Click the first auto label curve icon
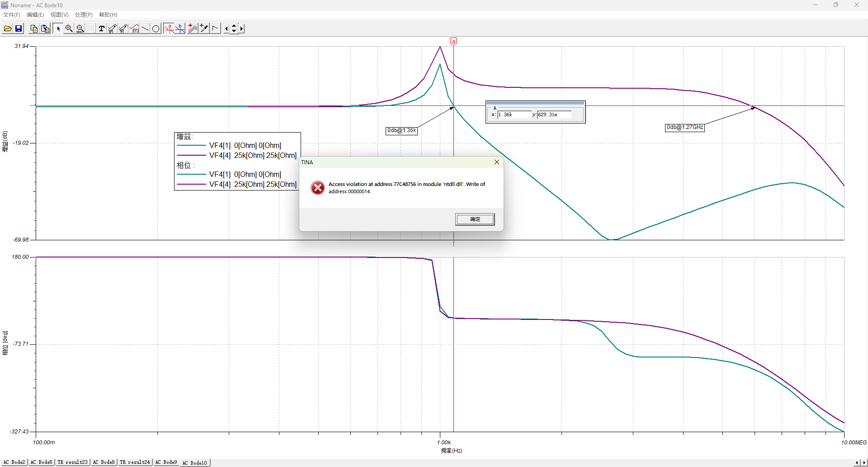Screen dimensions: 868x467 click(112, 29)
